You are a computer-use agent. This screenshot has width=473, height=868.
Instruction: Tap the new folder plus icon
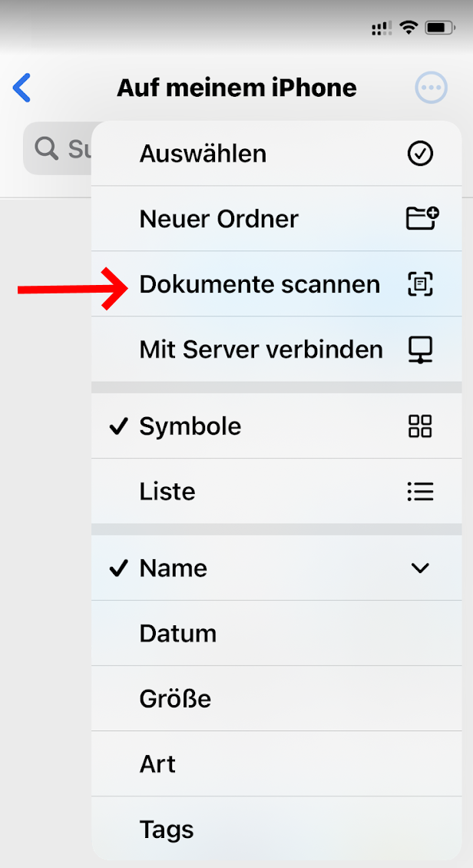[421, 219]
